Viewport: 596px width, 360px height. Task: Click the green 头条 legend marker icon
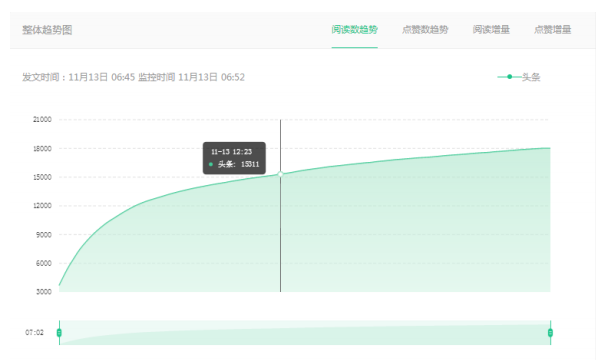point(509,77)
